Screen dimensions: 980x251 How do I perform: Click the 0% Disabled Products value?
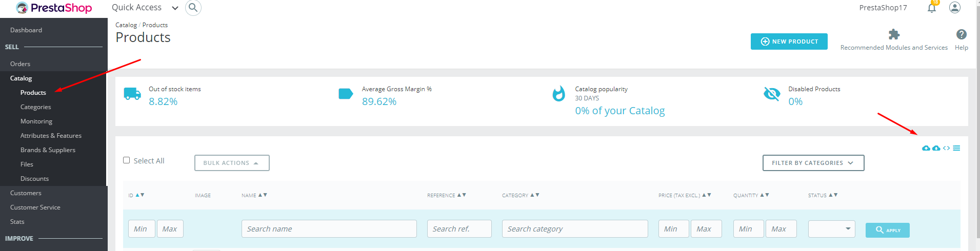795,101
